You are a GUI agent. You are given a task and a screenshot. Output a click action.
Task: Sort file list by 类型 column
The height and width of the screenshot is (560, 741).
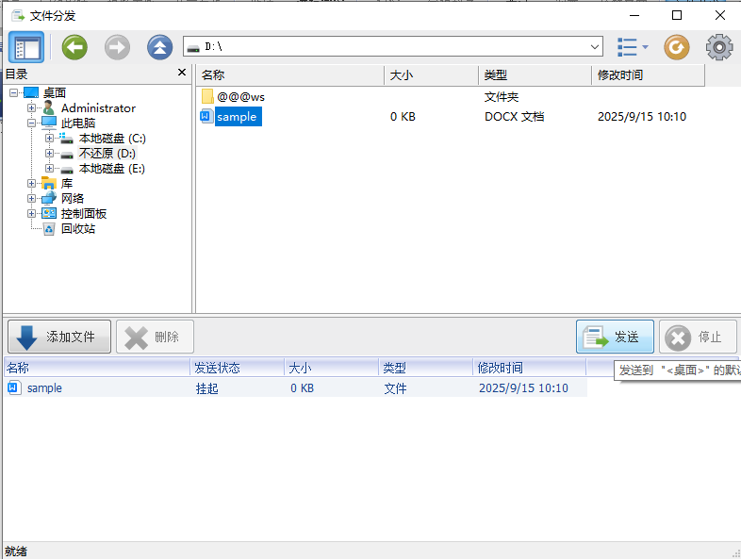pyautogui.click(x=535, y=75)
